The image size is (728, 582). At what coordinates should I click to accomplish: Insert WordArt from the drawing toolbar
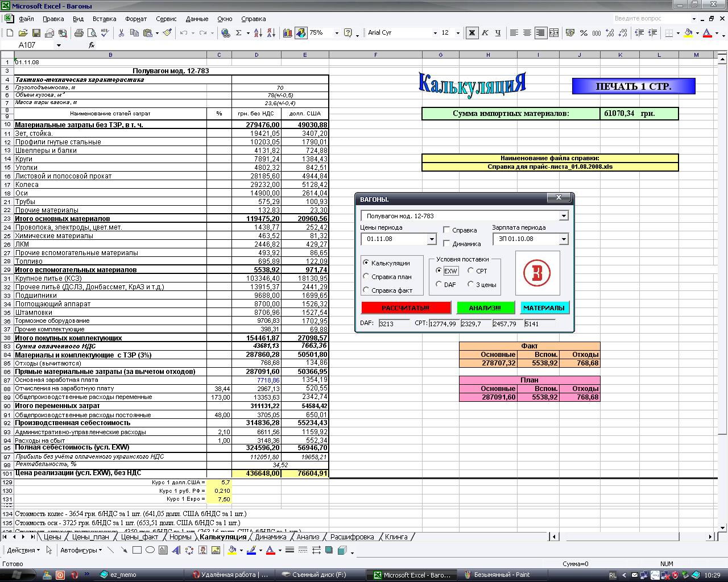pos(176,550)
